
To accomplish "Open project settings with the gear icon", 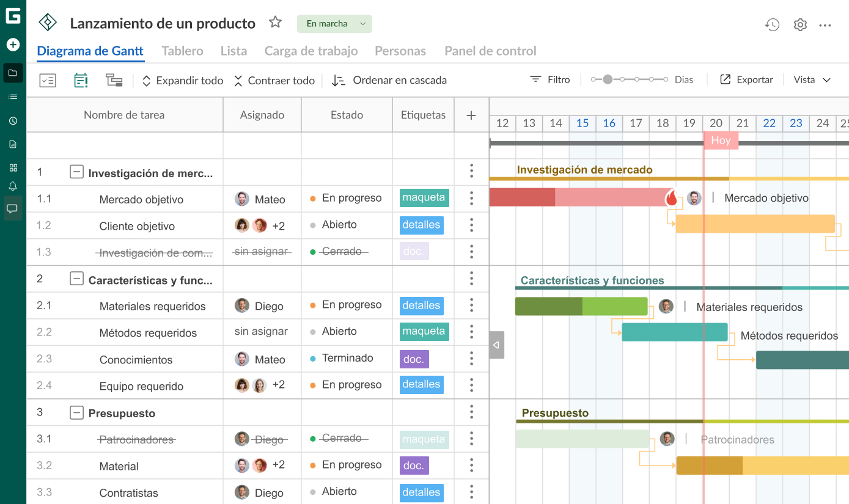I will [800, 24].
